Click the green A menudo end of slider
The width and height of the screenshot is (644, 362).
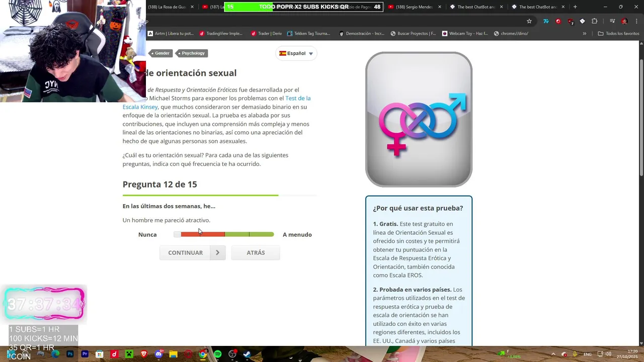(262, 234)
